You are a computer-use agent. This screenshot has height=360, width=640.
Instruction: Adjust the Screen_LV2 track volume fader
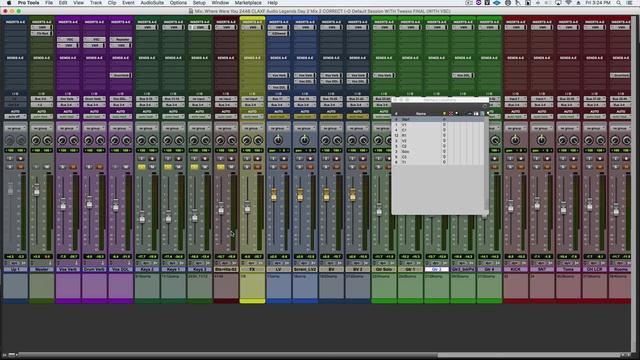(x=300, y=195)
